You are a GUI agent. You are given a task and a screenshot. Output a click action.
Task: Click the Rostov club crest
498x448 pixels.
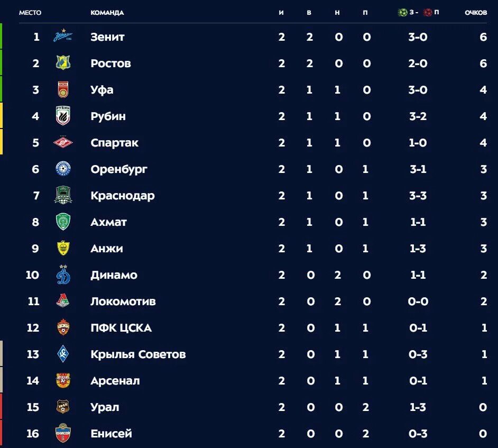[63, 62]
